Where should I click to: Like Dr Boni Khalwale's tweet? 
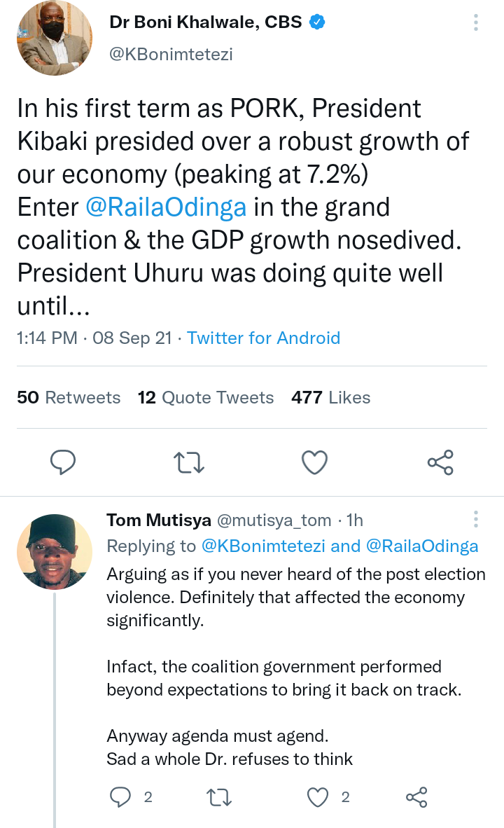point(314,462)
